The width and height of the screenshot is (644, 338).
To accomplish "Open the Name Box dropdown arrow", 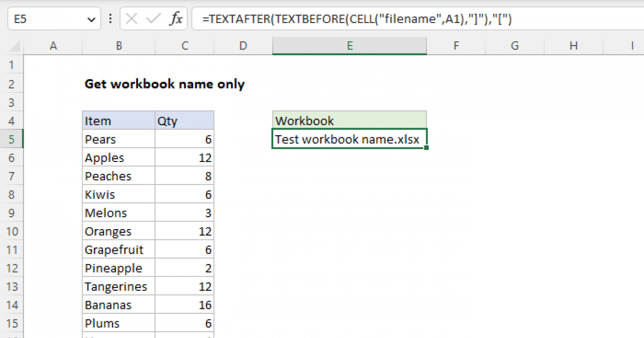I will click(x=90, y=20).
